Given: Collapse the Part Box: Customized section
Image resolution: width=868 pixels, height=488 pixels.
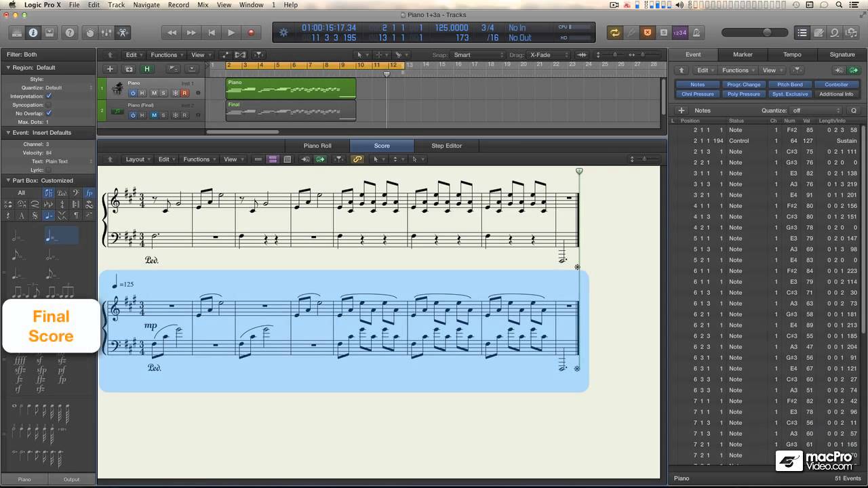Looking at the screenshot, I should pos(8,180).
